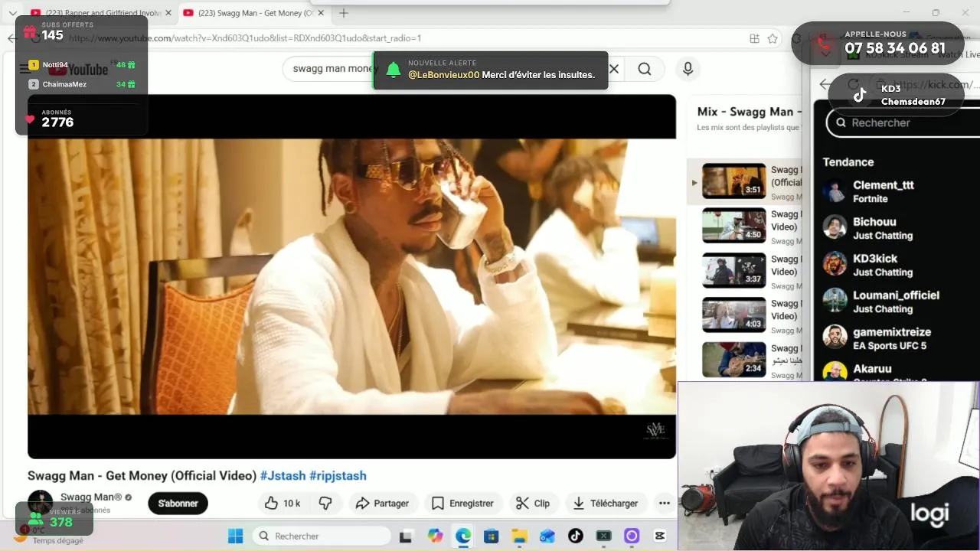This screenshot has width=980, height=551.
Task: Open the purple circle app in taskbar
Action: click(632, 536)
